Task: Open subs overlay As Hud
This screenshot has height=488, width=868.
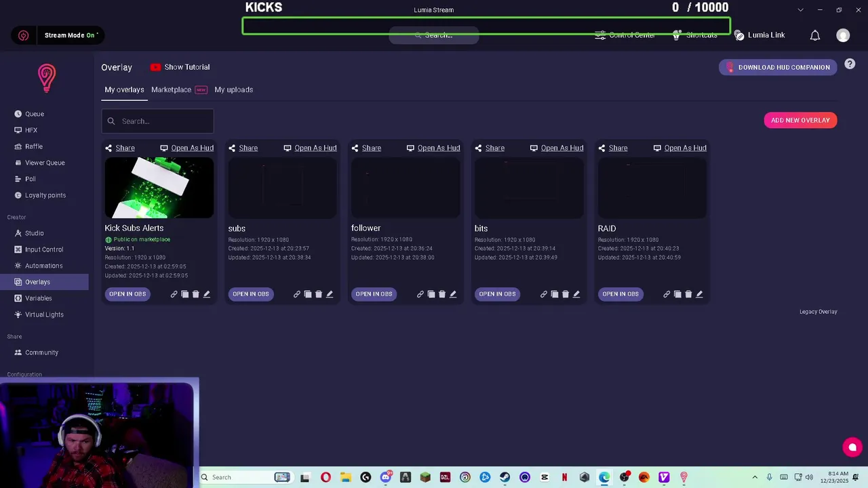Action: pos(310,148)
